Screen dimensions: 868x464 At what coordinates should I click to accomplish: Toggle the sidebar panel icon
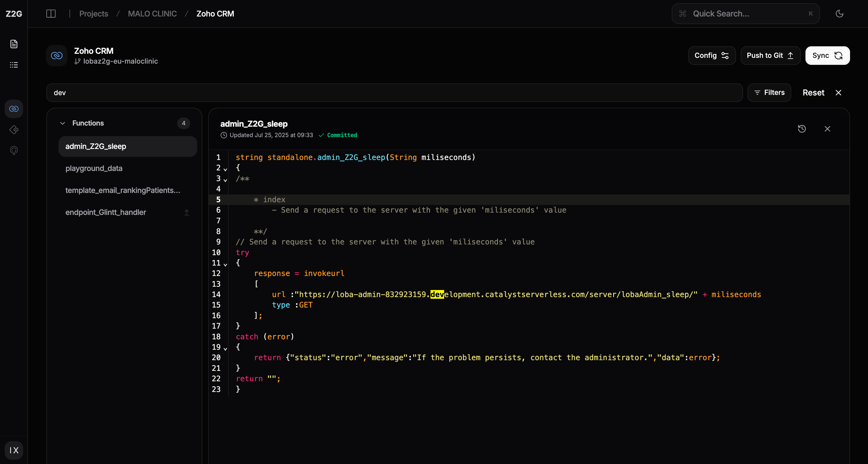[x=51, y=14]
